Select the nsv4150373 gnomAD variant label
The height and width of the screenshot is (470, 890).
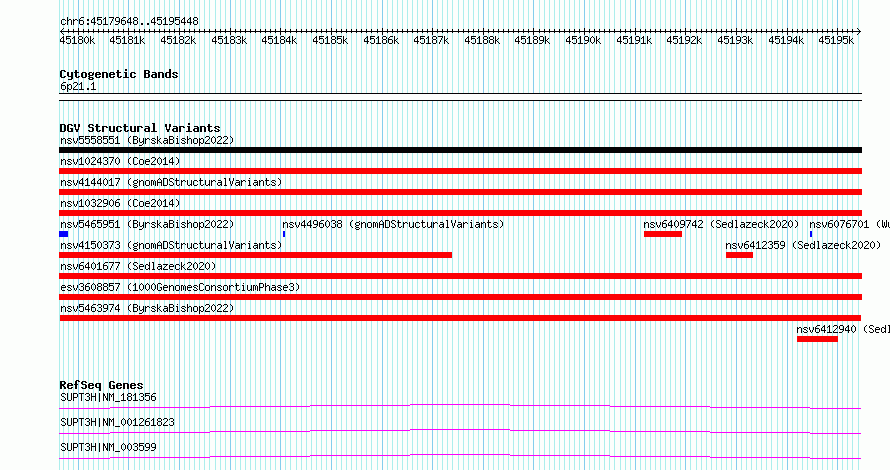[171, 245]
